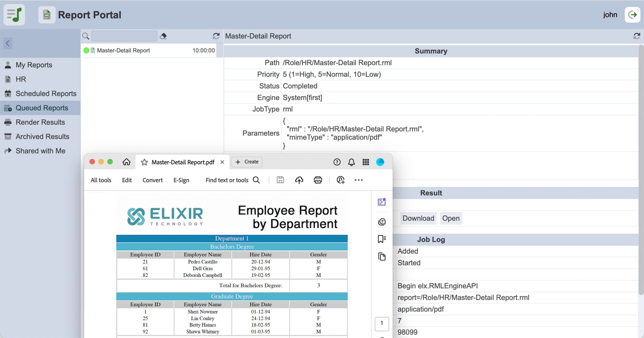Image resolution: width=644 pixels, height=338 pixels.
Task: Share the PDF via the upload icon
Action: 299,180
